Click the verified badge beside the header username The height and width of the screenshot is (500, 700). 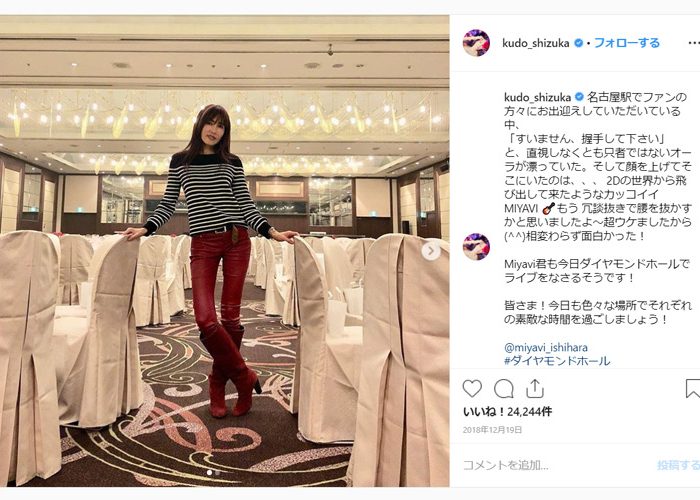pyautogui.click(x=578, y=43)
